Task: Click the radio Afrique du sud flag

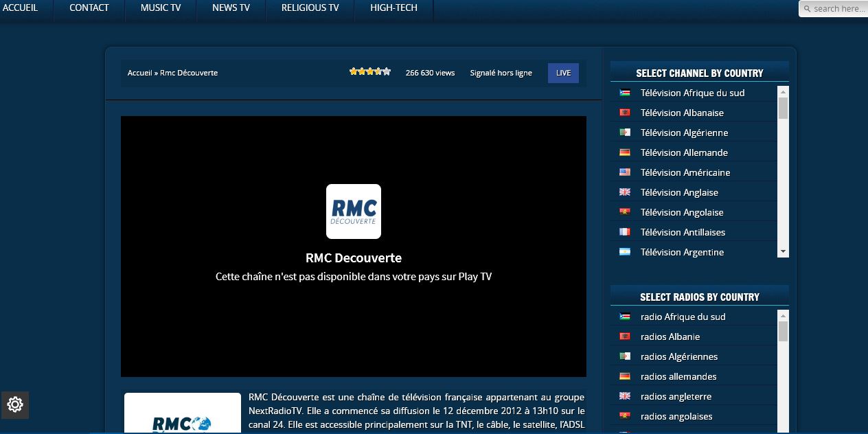Action: tap(625, 317)
